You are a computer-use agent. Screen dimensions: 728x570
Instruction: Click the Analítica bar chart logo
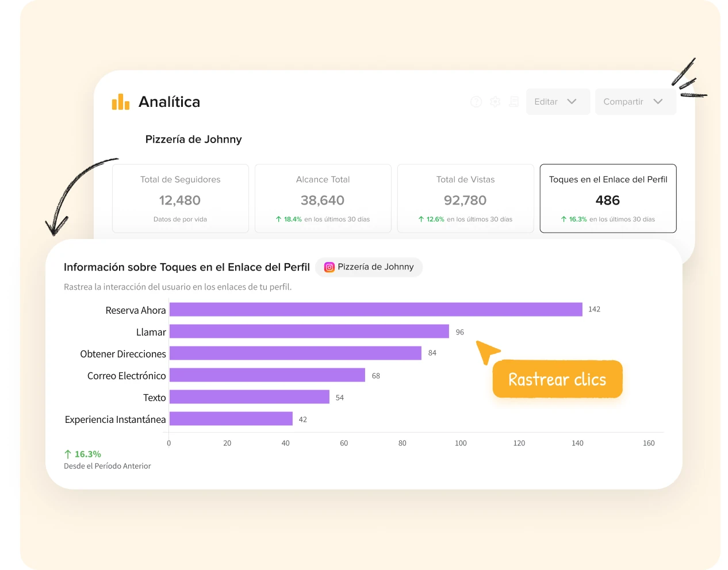121,102
